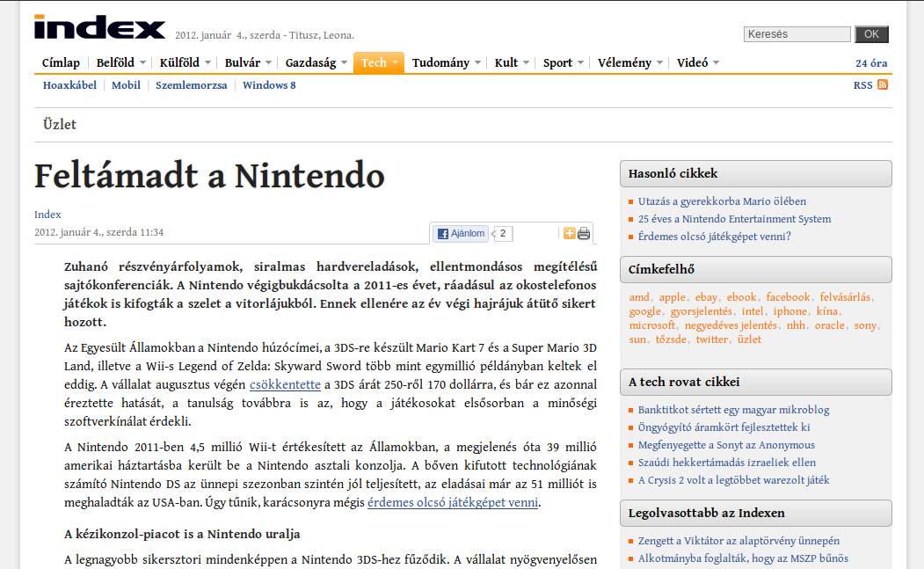The image size is (924, 569).
Task: Click the Index author link
Action: pyautogui.click(x=47, y=215)
